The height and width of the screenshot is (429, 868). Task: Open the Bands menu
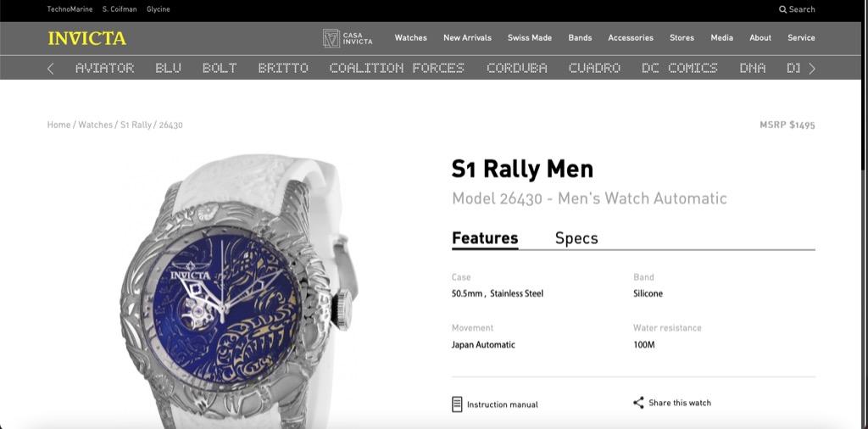click(x=580, y=37)
